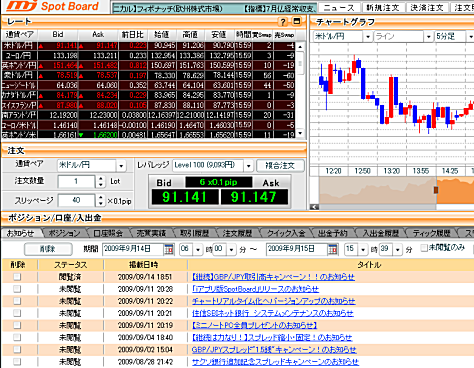The image size is (474, 368).
Task: Open the GBP/JPY取引高キャンペーン notice link
Action: coord(273,277)
